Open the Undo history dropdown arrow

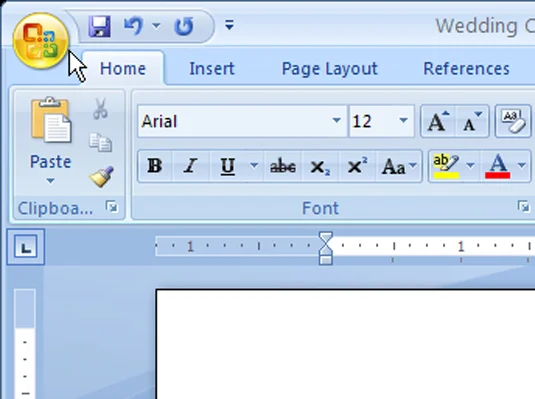(x=156, y=26)
